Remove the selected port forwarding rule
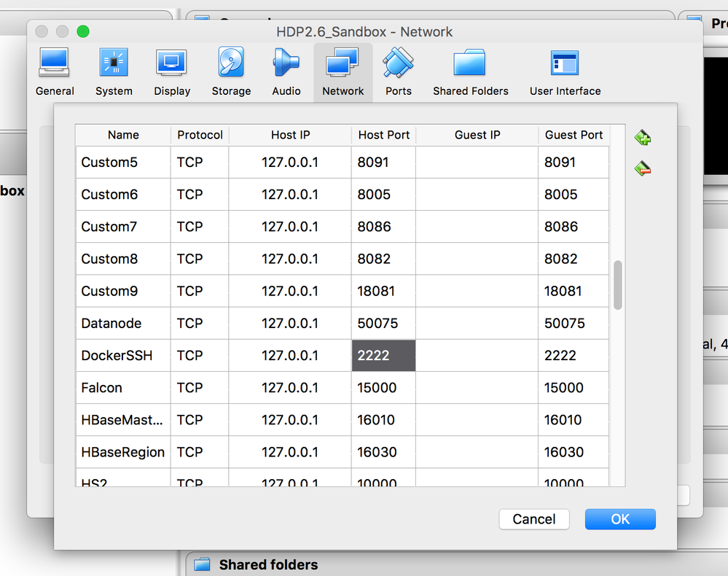The image size is (728, 576). 642,168
